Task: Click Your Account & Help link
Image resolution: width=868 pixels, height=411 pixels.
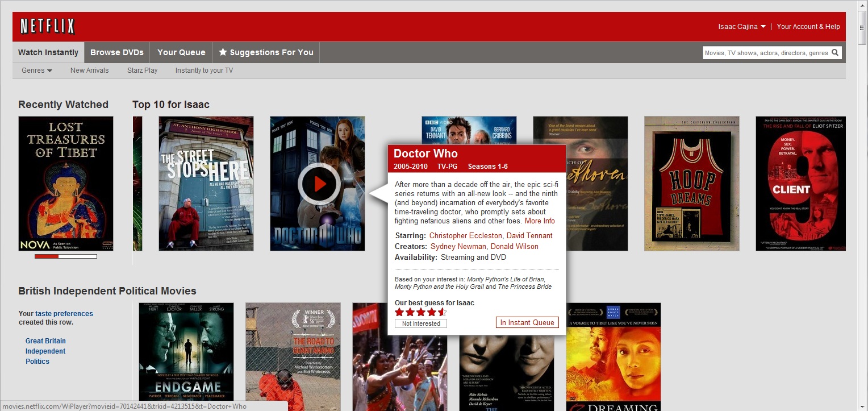Action: 808,26
